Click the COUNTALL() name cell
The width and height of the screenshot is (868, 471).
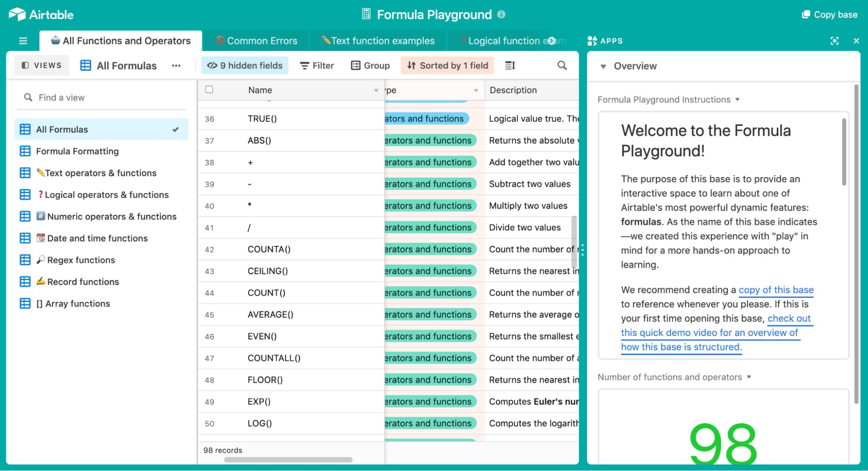click(291, 358)
